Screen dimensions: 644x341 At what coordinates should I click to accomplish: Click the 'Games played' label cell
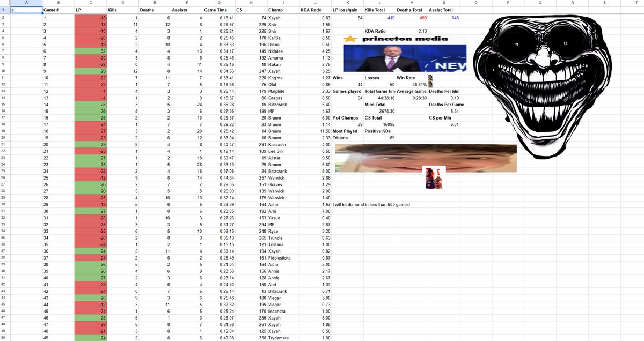347,91
